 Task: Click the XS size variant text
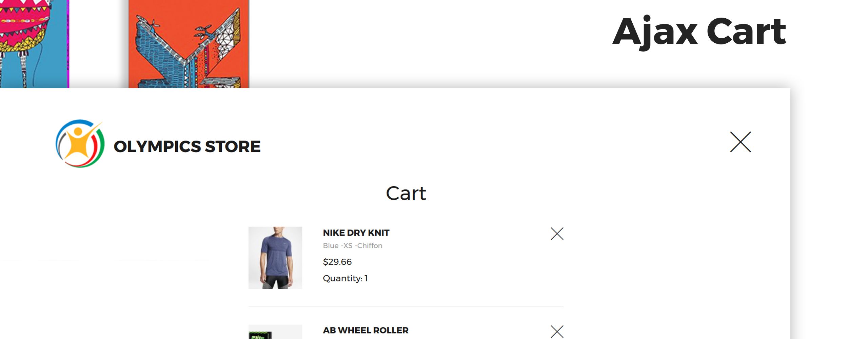pos(348,246)
